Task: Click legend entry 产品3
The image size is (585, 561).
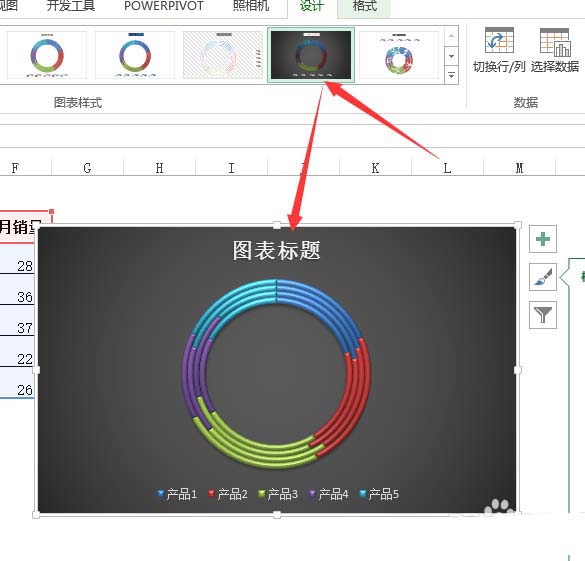Action: coord(278,494)
